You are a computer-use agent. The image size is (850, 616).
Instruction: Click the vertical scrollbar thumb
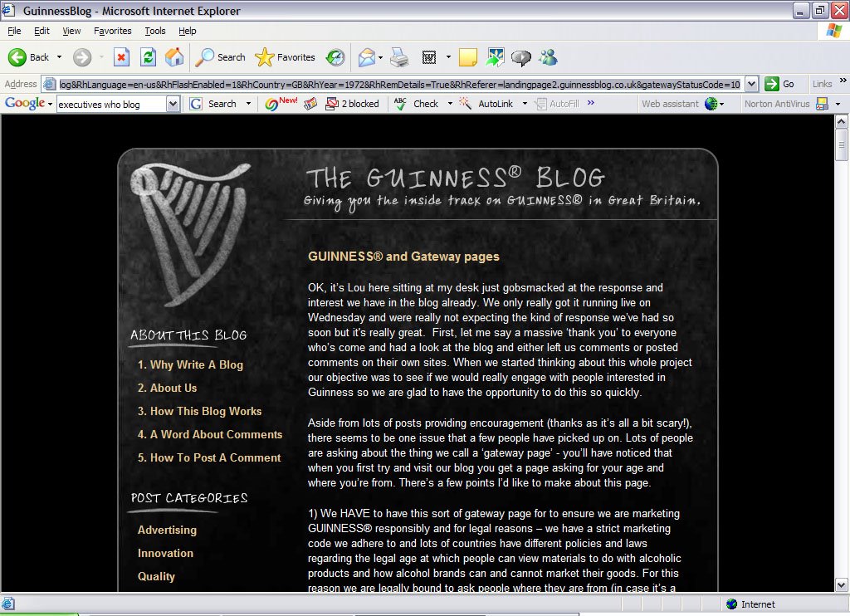click(842, 144)
